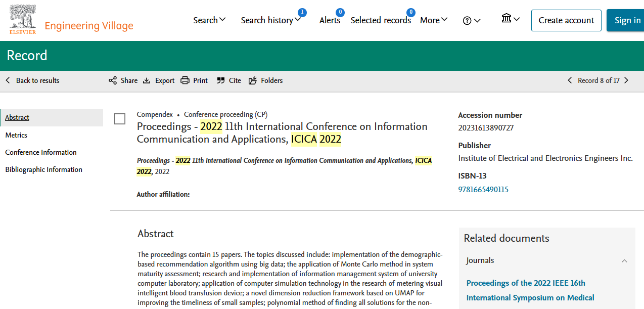Click the record title Proceedings ICICA 2022
This screenshot has width=644, height=309.
coord(282,133)
